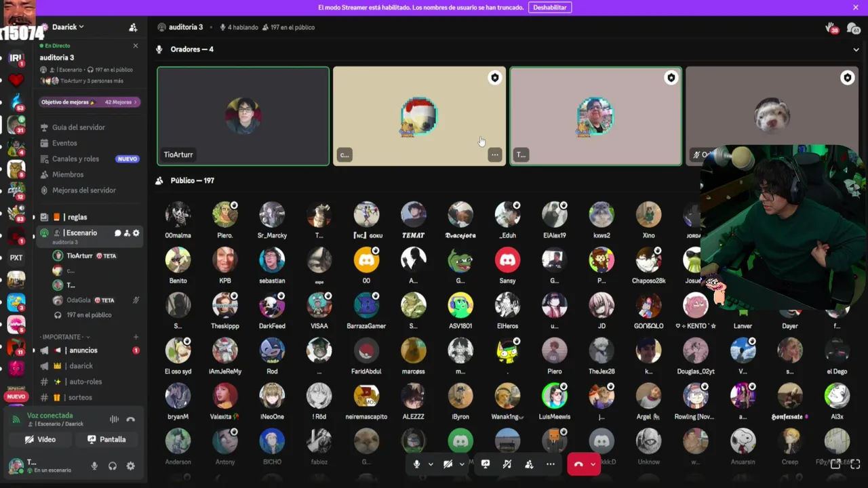
Task: Add channel to IMPORTANTE category with plus
Action: click(136, 337)
